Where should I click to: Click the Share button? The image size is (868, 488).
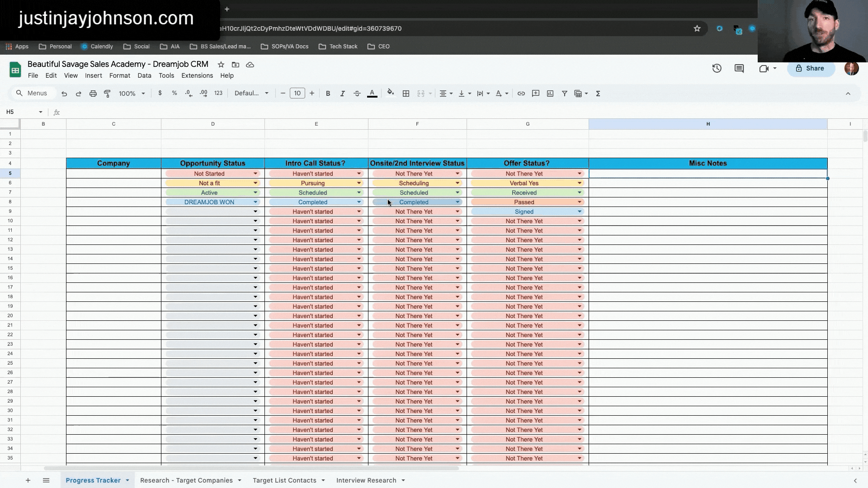tap(811, 68)
